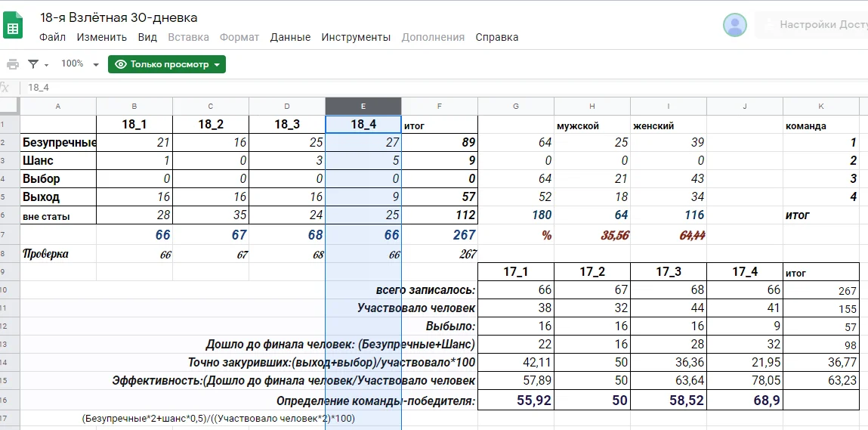Image resolution: width=868 pixels, height=430 pixels.
Task: Click the print icon in the toolbar
Action: pos(12,64)
